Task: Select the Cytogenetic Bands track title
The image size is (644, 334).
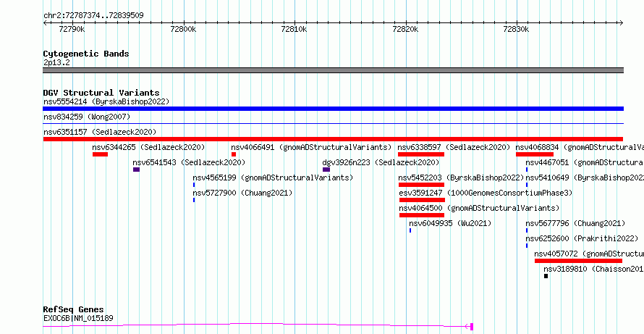Action: coord(86,54)
